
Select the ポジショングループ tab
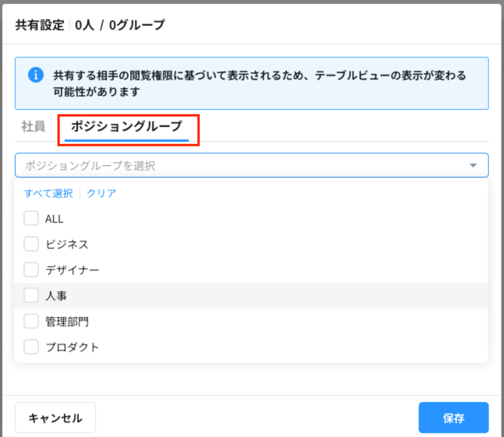pos(126,127)
